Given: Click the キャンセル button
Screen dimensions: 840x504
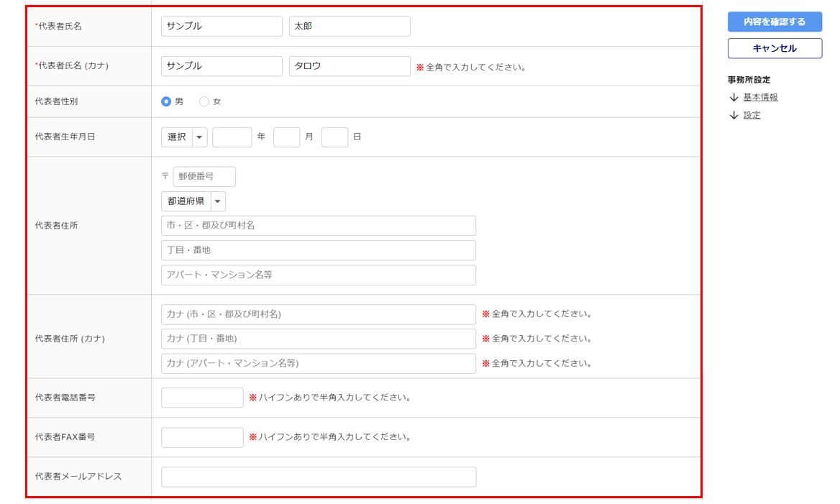Looking at the screenshot, I should point(775,48).
